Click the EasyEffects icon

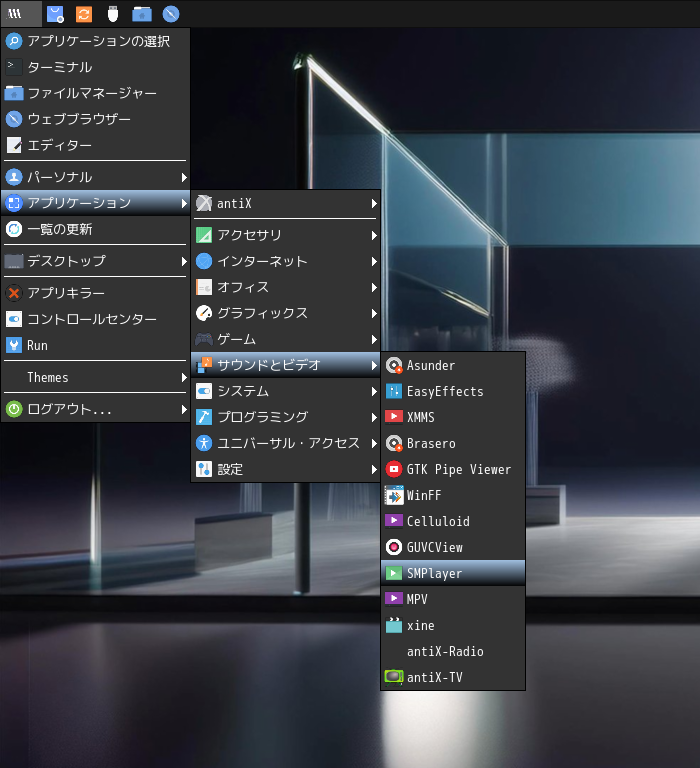[394, 391]
